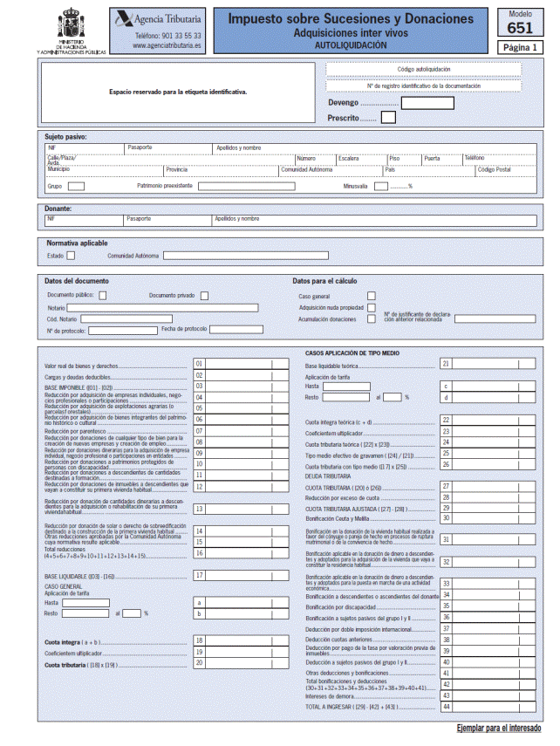
Task: Click the Sujeto pasivo NIF field
Action: tap(85, 149)
